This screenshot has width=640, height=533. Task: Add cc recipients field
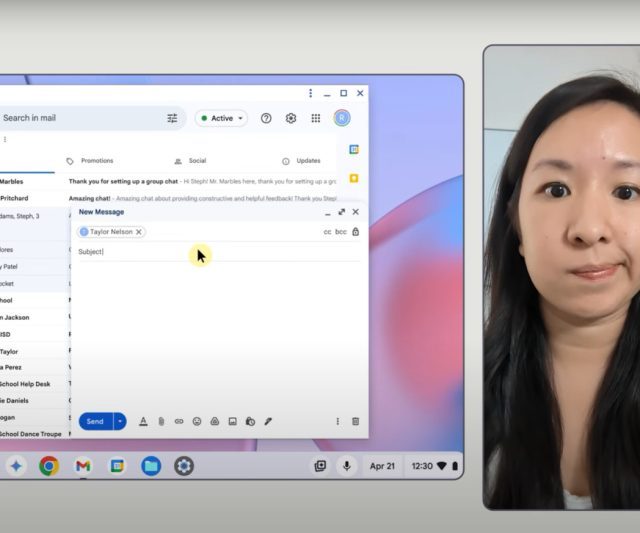click(327, 232)
